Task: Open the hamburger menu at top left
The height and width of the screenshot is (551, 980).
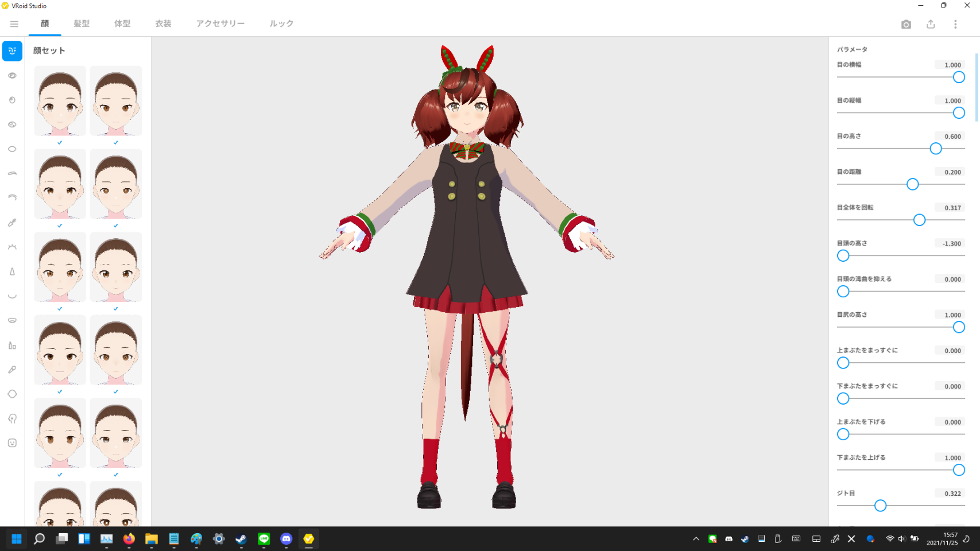Action: pyautogui.click(x=14, y=24)
